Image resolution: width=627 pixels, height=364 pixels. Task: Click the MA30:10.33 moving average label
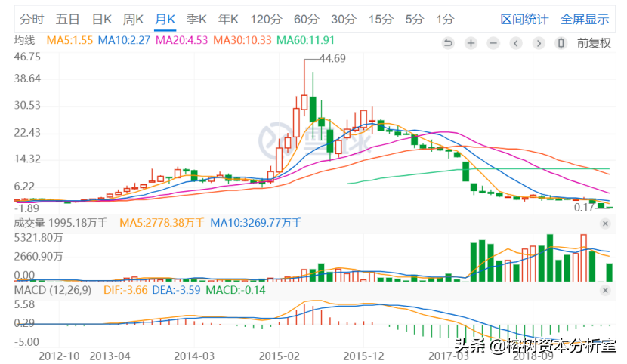click(242, 40)
